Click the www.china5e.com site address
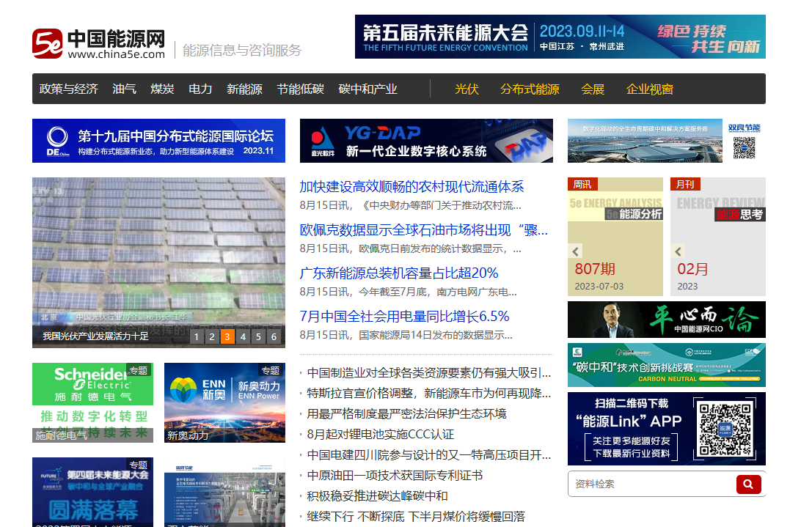The width and height of the screenshot is (812, 527). [117, 54]
